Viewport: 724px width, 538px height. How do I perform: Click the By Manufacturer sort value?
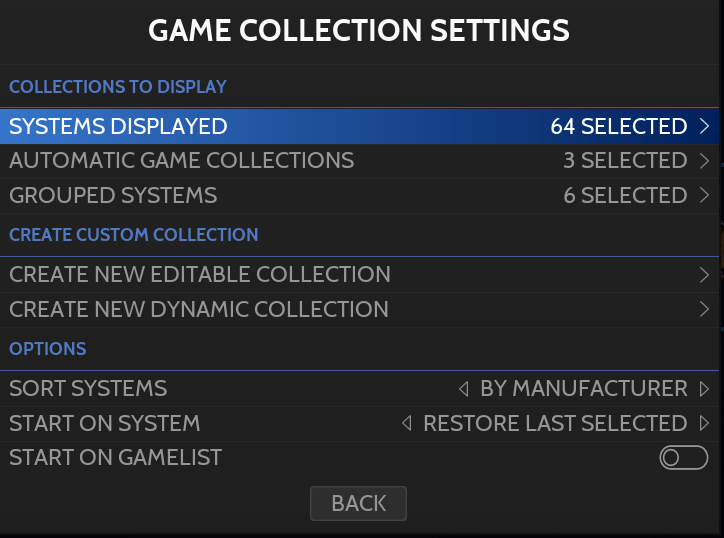[584, 388]
